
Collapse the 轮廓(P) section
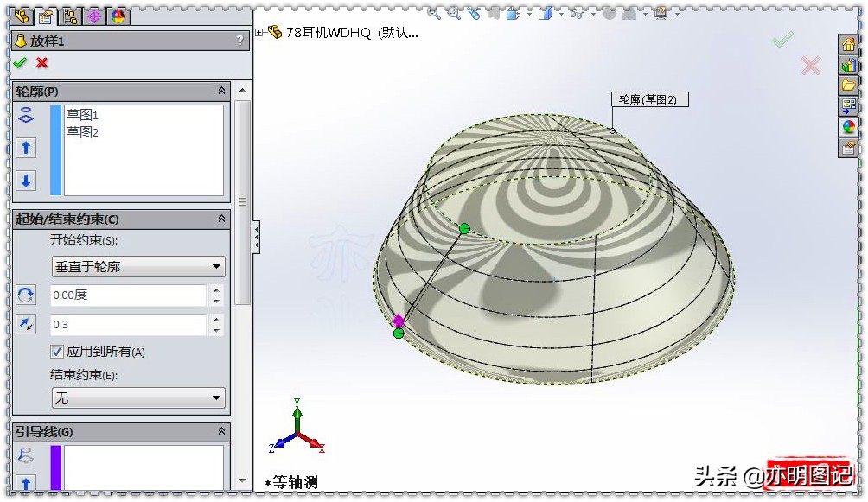221,91
